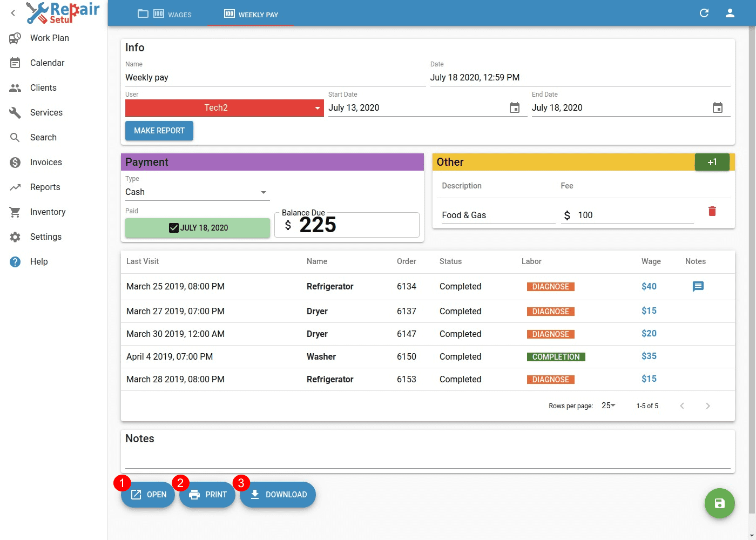Change rows per page dropdown
The width and height of the screenshot is (756, 540).
click(609, 406)
